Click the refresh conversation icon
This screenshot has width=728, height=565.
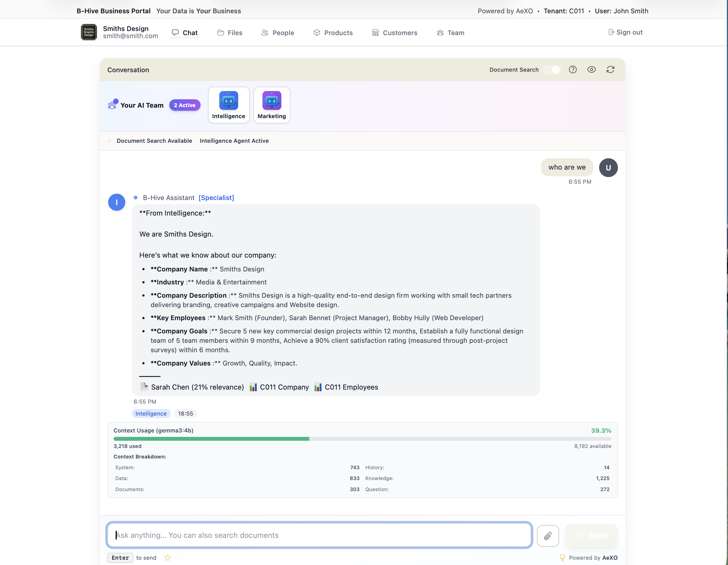pyautogui.click(x=610, y=69)
